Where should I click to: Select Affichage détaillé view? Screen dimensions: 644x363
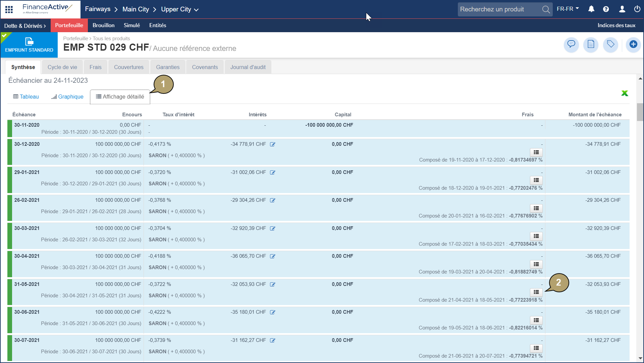tap(120, 97)
